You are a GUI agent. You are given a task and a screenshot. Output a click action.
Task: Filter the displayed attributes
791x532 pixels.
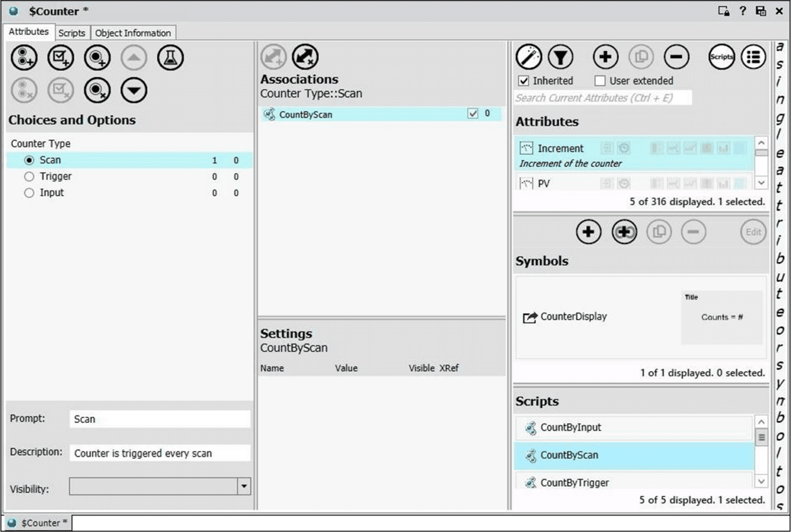[x=561, y=57]
